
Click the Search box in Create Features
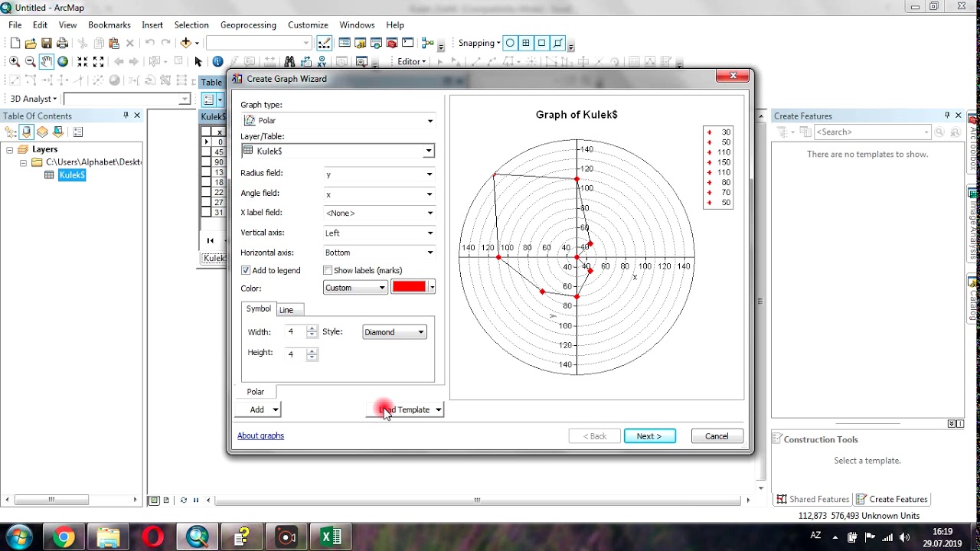tap(872, 132)
